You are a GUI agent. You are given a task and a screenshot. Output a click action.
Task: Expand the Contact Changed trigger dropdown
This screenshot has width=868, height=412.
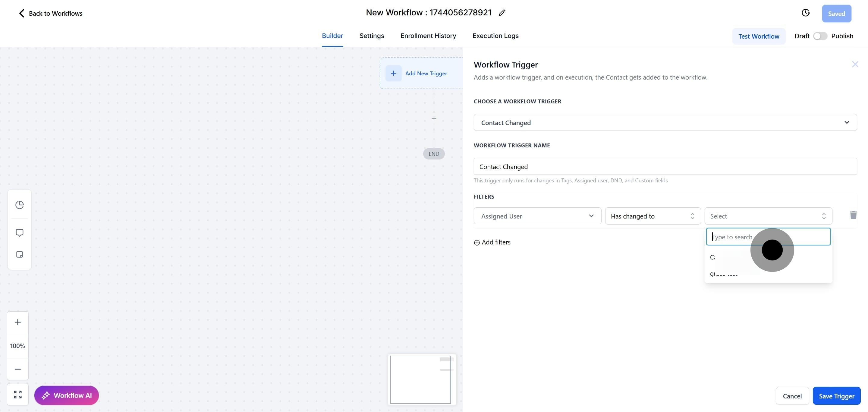click(x=665, y=122)
